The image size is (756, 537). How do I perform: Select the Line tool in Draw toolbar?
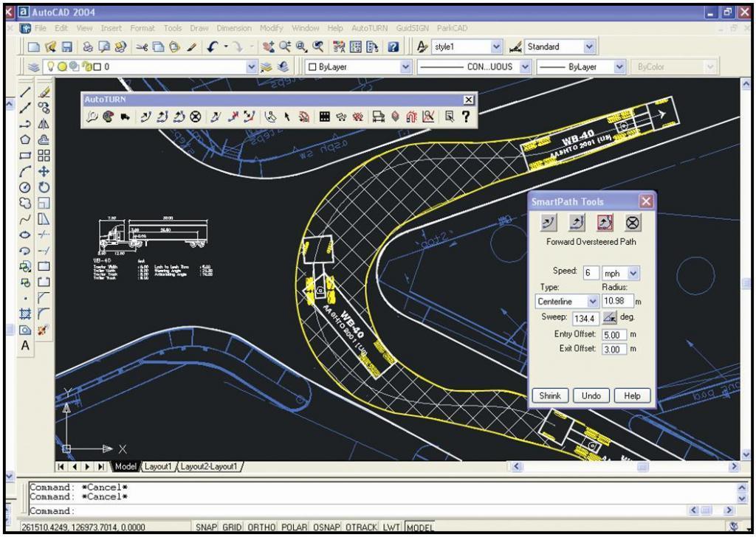[26, 92]
